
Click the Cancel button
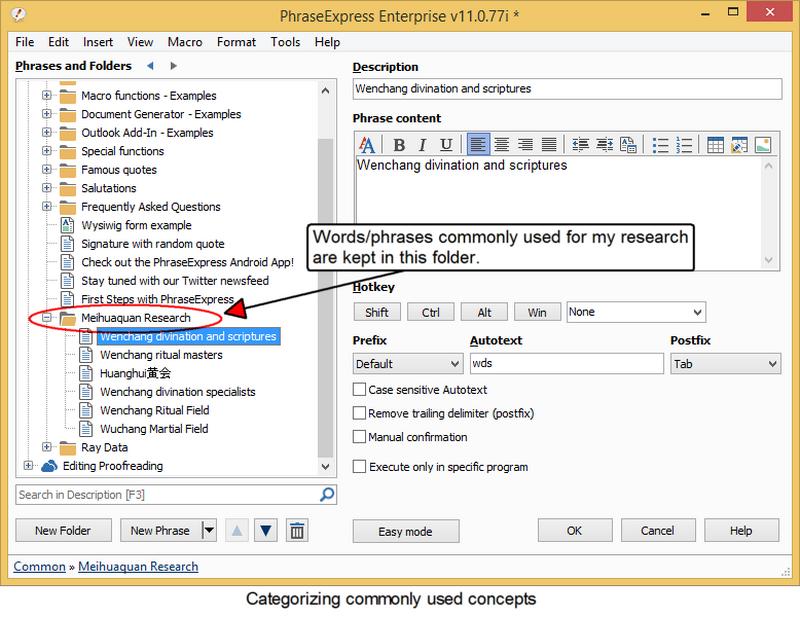[x=658, y=531]
